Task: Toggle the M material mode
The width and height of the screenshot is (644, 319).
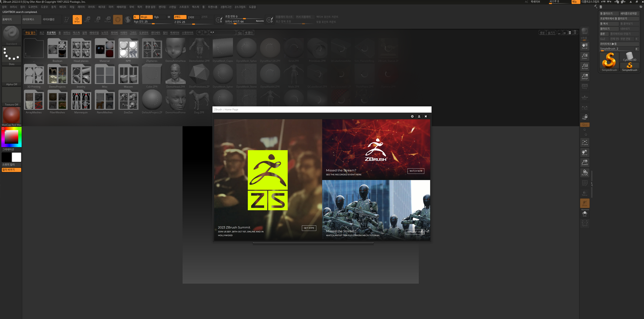Action: pos(169,17)
